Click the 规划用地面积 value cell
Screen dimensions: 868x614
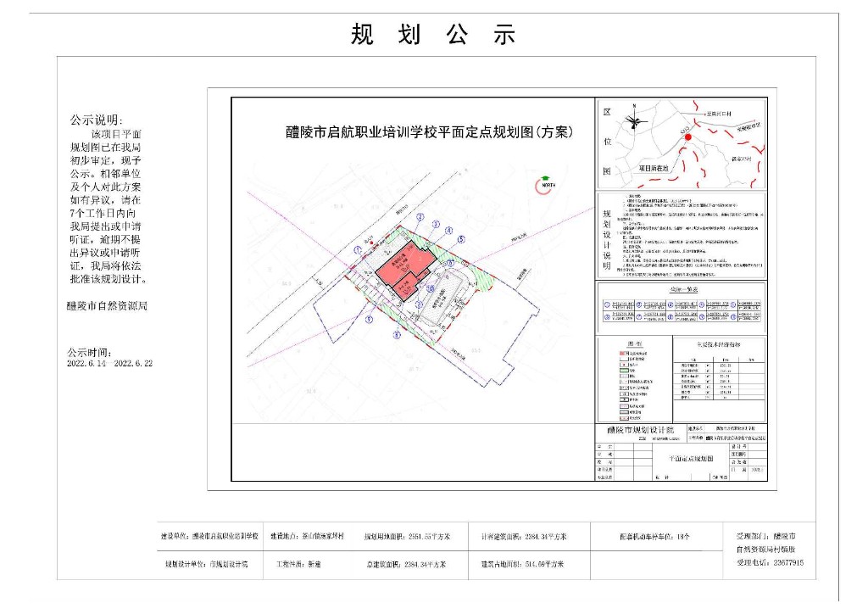coord(408,537)
